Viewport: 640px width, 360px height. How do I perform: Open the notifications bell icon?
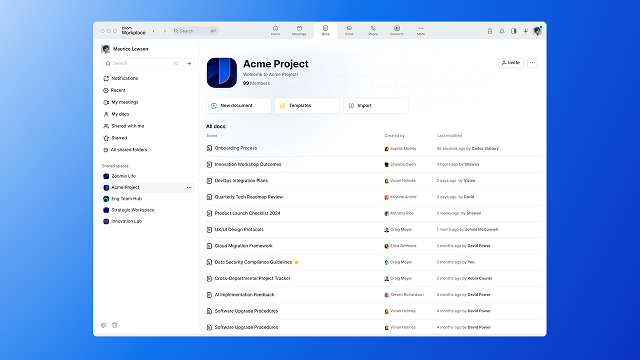502,31
